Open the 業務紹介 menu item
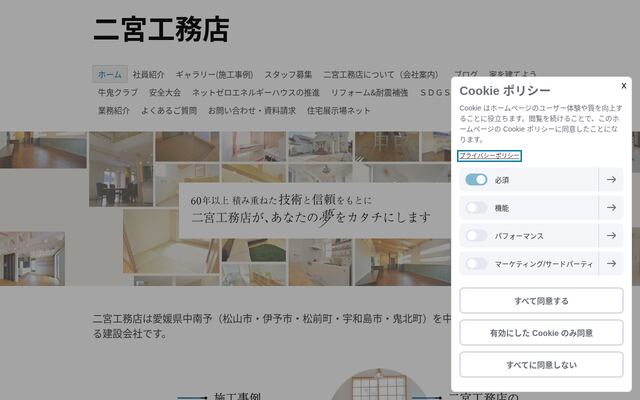The height and width of the screenshot is (400, 640). coord(114,111)
